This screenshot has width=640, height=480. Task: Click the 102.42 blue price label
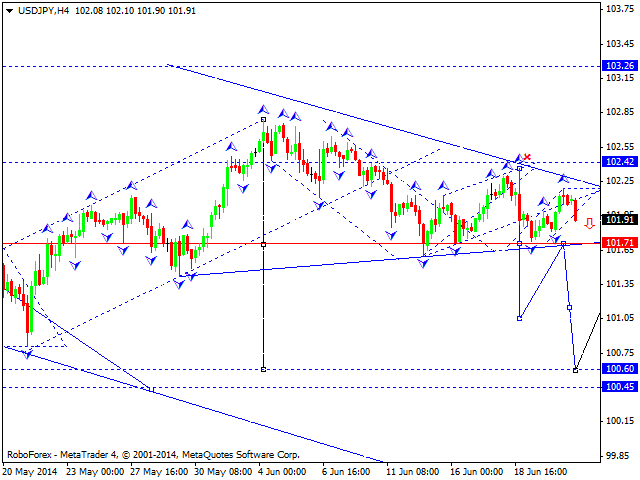tap(620, 162)
